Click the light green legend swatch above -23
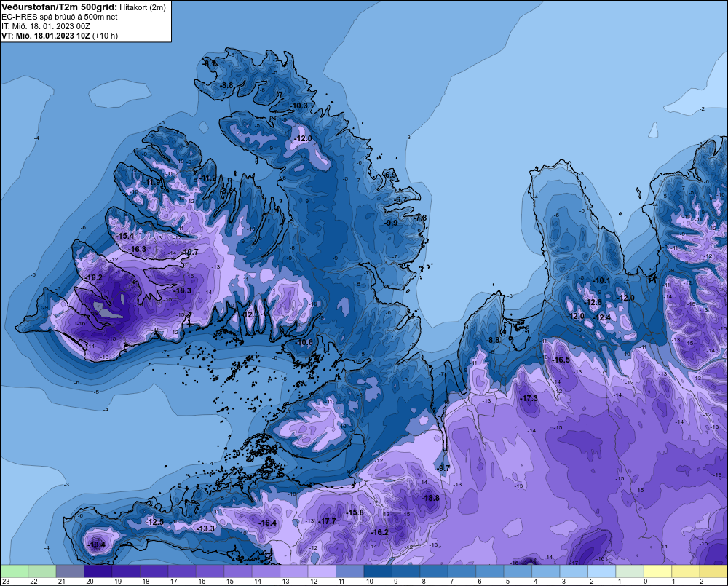Image resolution: width=728 pixels, height=586 pixels. 14,571
